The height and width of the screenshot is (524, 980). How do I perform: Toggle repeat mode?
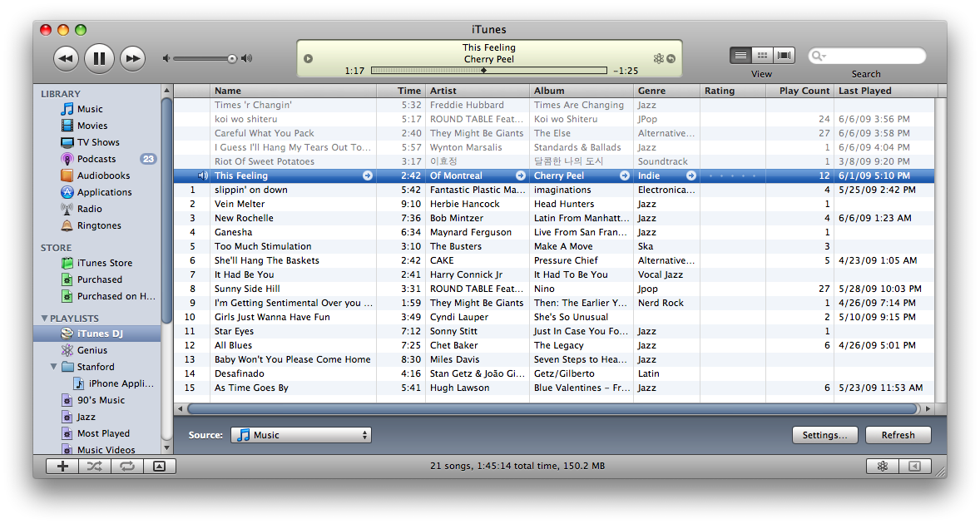(126, 467)
